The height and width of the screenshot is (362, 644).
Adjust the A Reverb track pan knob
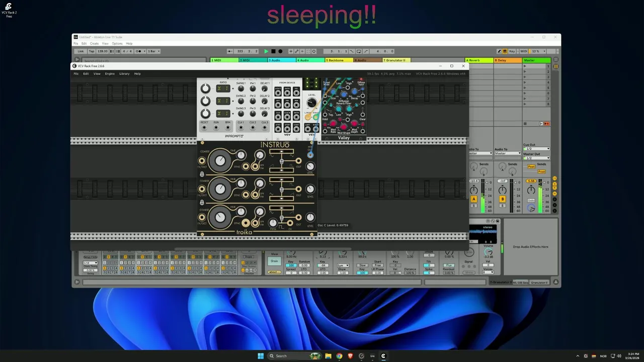tap(473, 190)
